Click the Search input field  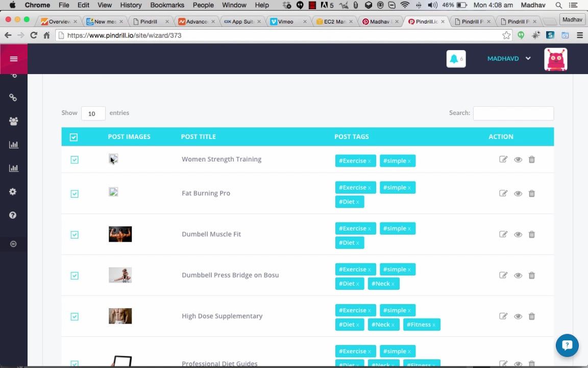point(513,113)
